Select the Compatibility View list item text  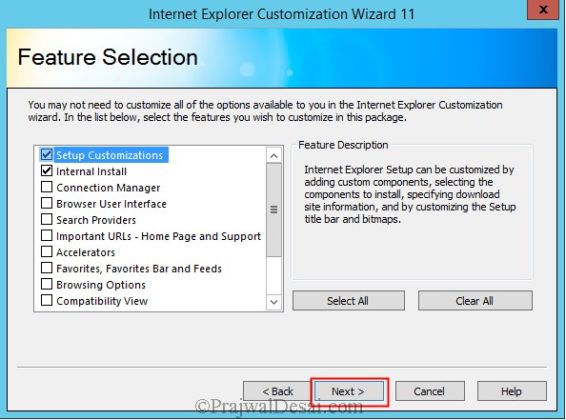coord(102,301)
